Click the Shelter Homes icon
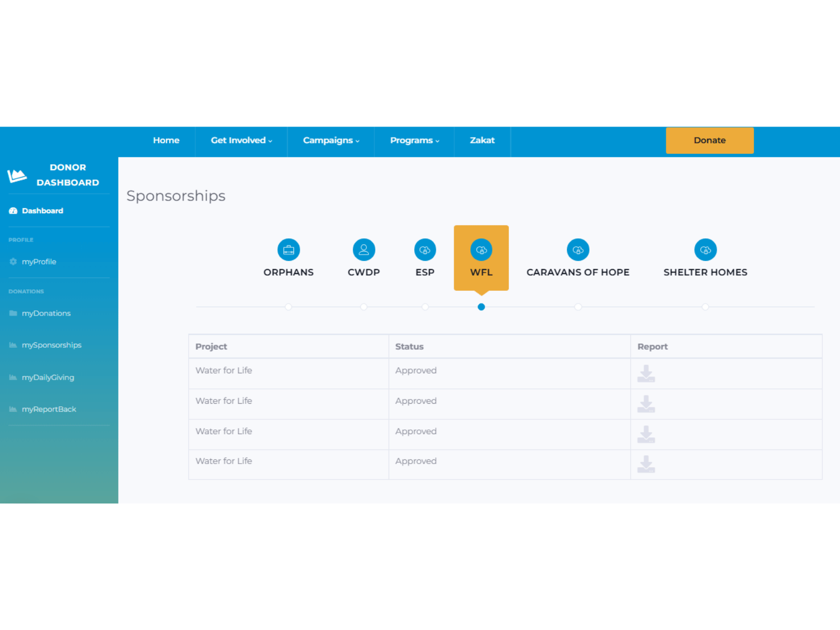 tap(706, 250)
